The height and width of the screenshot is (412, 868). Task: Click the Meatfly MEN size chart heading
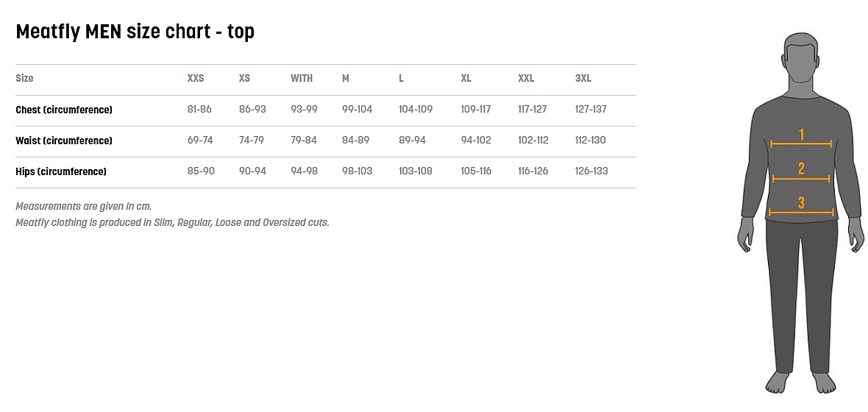(135, 32)
